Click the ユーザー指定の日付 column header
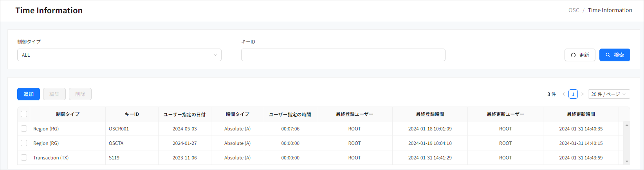The image size is (644, 170). click(x=184, y=114)
